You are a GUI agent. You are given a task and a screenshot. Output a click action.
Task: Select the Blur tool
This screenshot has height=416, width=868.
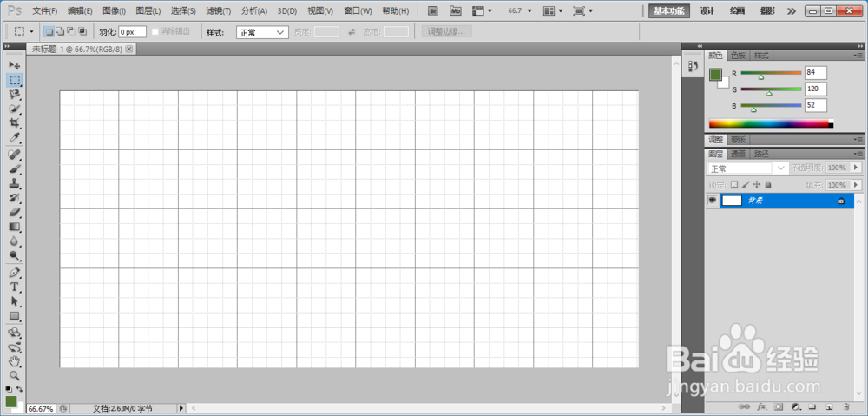(x=15, y=241)
